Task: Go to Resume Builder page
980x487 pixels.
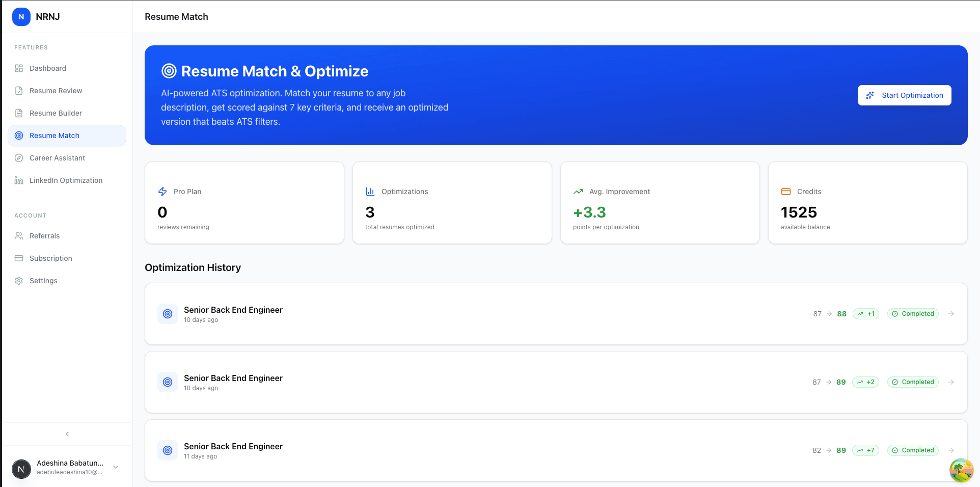Action: click(x=56, y=113)
